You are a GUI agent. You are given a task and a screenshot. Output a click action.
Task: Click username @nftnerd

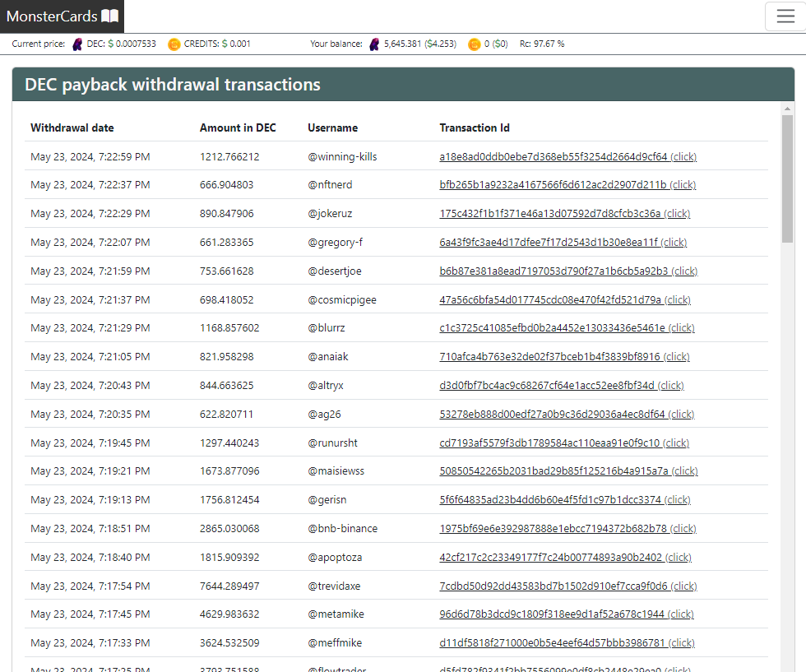(330, 185)
